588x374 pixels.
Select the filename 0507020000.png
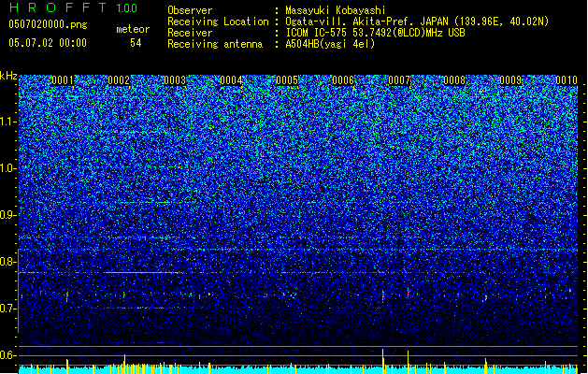(x=48, y=24)
